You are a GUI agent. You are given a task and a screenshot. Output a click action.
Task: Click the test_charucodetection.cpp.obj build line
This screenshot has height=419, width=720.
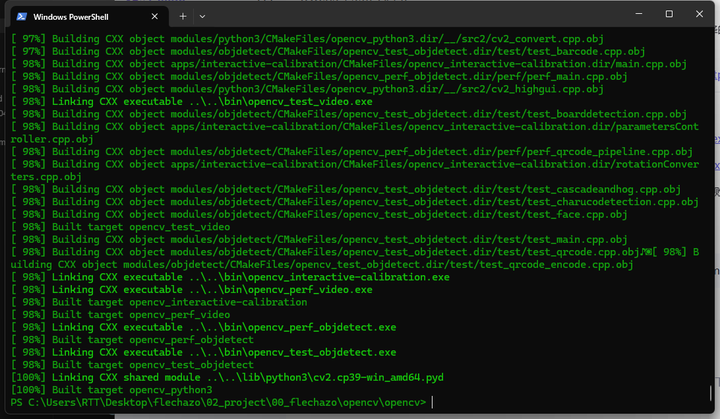tap(354, 202)
